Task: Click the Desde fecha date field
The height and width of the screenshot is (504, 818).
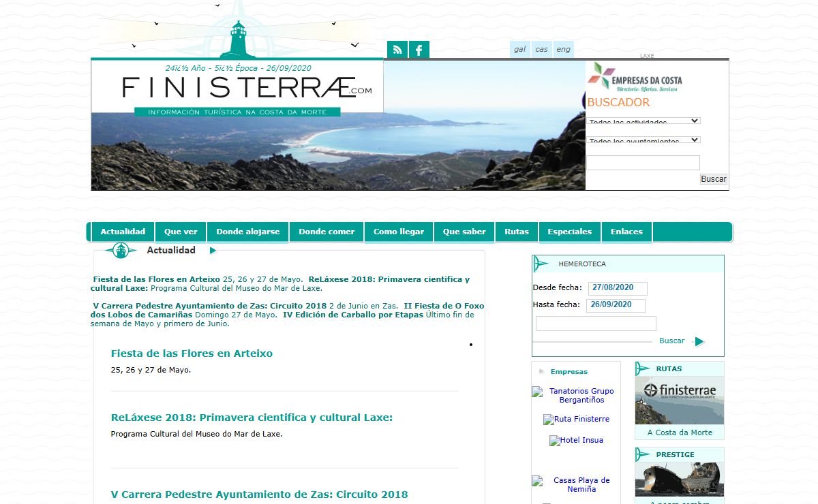Action: tap(617, 288)
